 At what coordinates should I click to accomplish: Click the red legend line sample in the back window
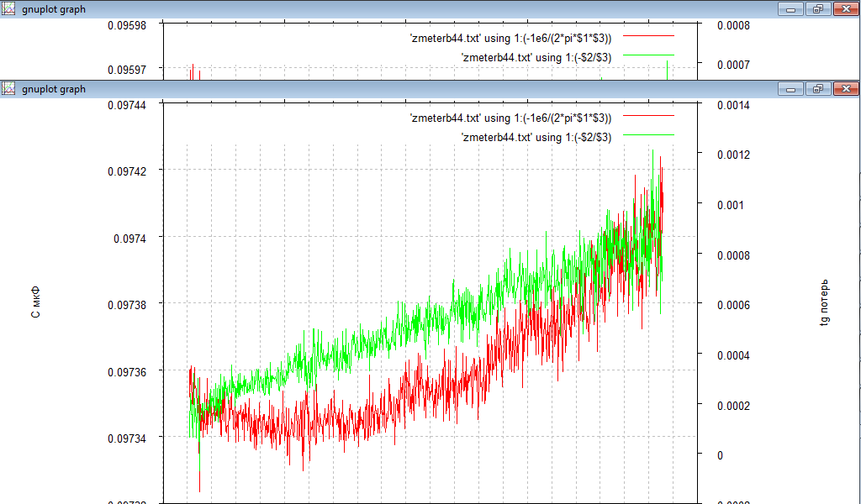pos(648,35)
